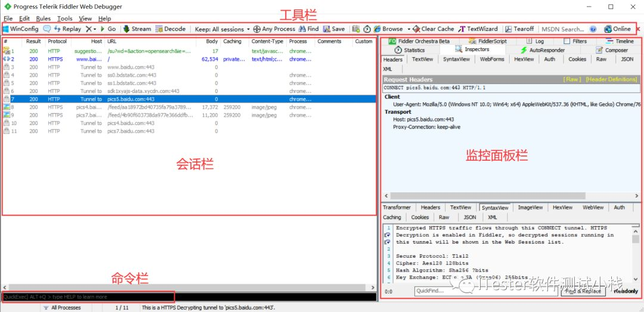The width and height of the screenshot is (644, 312).
Task: Open the Log tab
Action: click(535, 41)
